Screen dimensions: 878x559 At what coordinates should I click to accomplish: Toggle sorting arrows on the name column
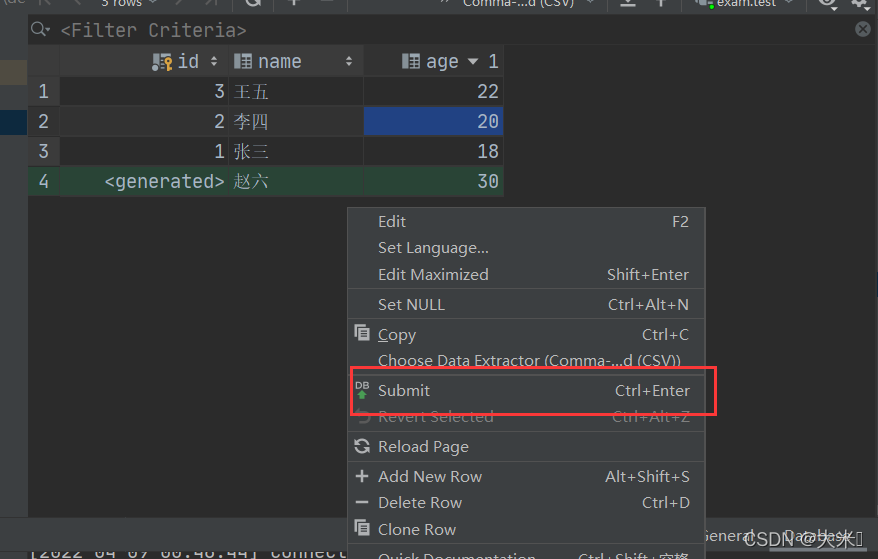pos(349,61)
